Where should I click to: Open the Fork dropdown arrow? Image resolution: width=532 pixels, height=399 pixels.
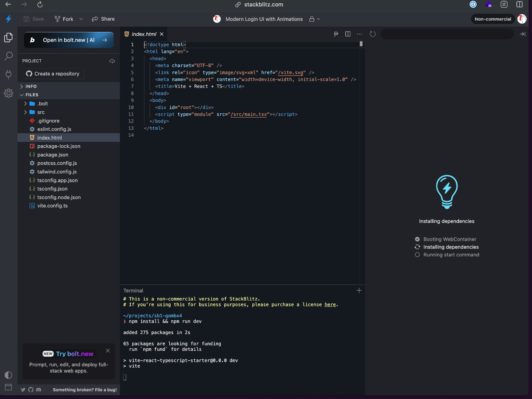point(81,19)
